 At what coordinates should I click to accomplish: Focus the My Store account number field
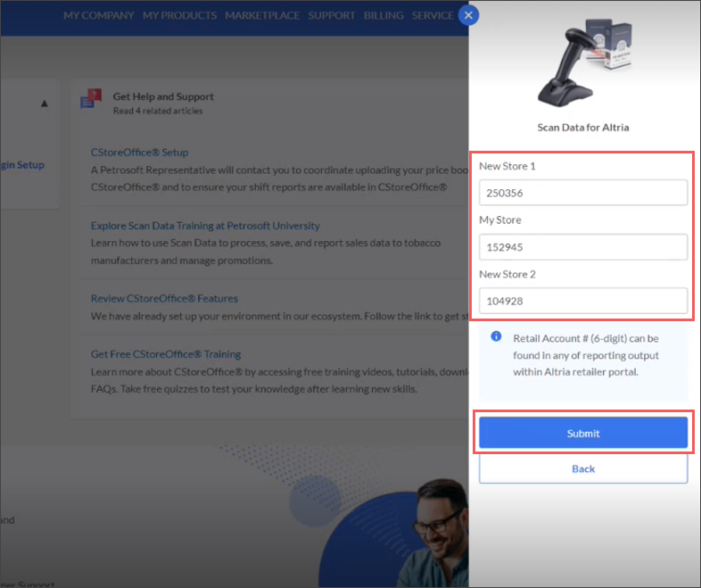tap(582, 247)
